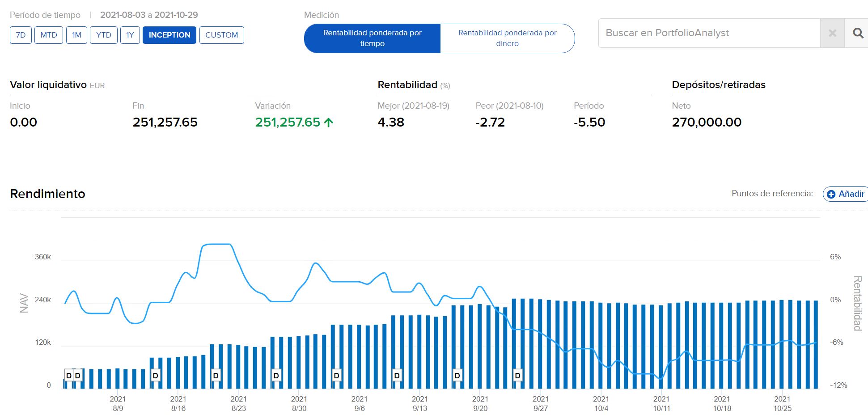Click into the Buscar en PortfolioAnalyst field
Image resolution: width=868 pixels, height=419 pixels.
click(x=709, y=33)
